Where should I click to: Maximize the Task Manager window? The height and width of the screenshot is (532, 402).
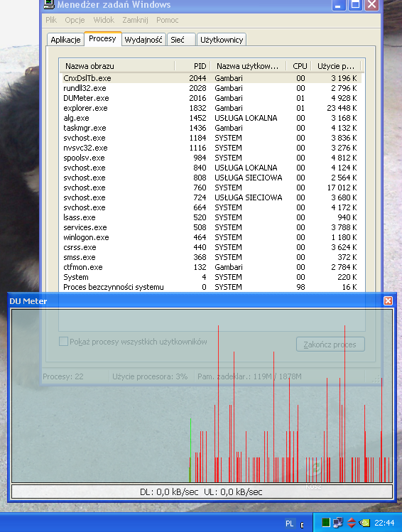[355, 4]
